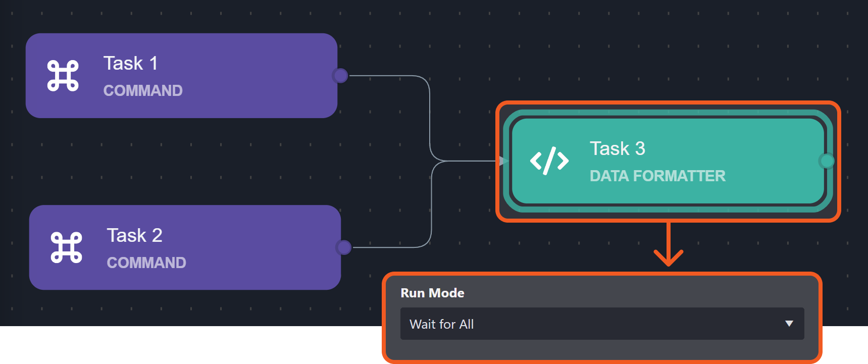
Task: Click the output connector of Task 1
Action: 340,76
